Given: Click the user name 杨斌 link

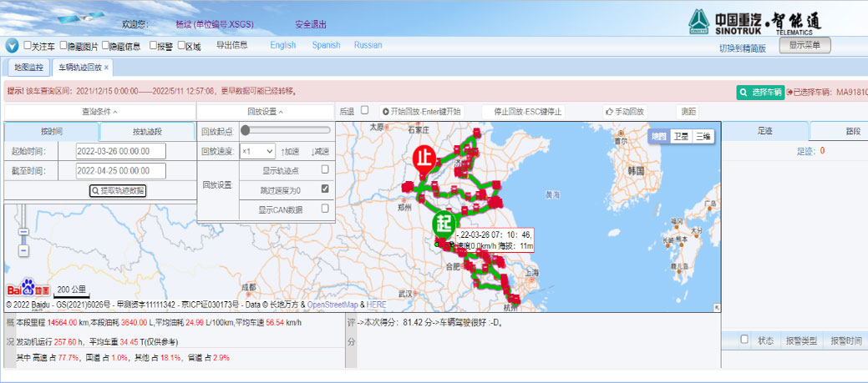Looking at the screenshot, I should (x=214, y=25).
